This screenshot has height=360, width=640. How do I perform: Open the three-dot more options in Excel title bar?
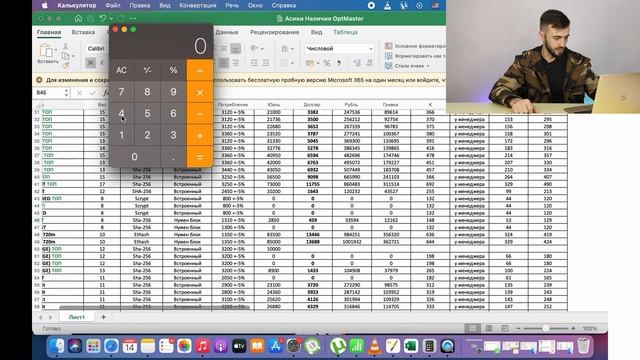133,18
